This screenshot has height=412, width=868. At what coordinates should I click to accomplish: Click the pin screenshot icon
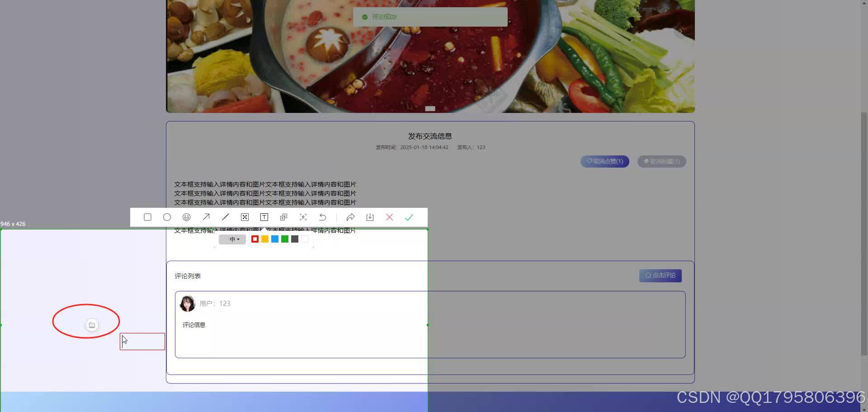click(283, 217)
